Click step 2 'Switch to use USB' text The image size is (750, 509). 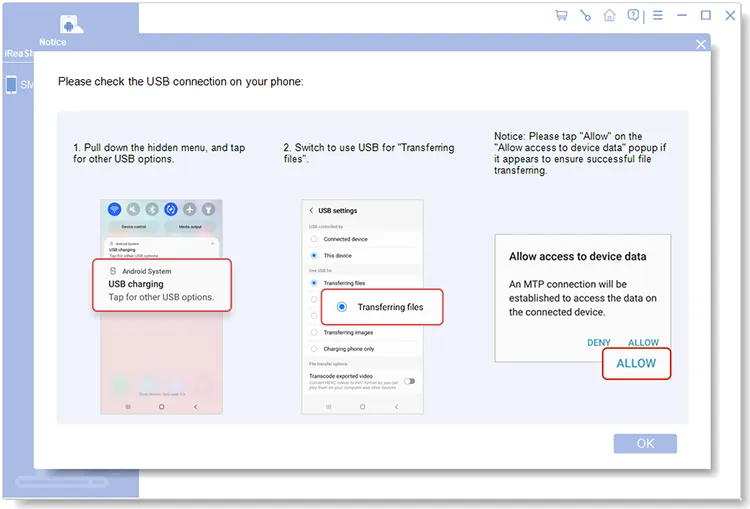[x=369, y=153]
